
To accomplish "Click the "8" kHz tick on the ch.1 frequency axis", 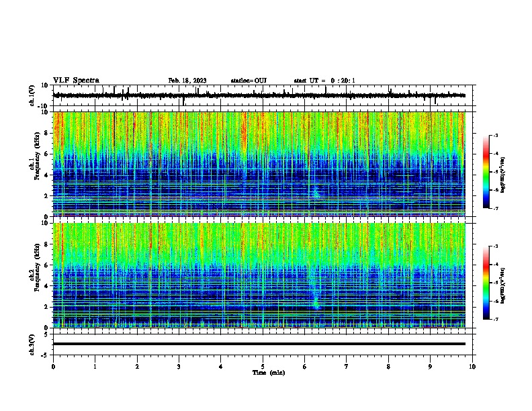I will click(47, 133).
